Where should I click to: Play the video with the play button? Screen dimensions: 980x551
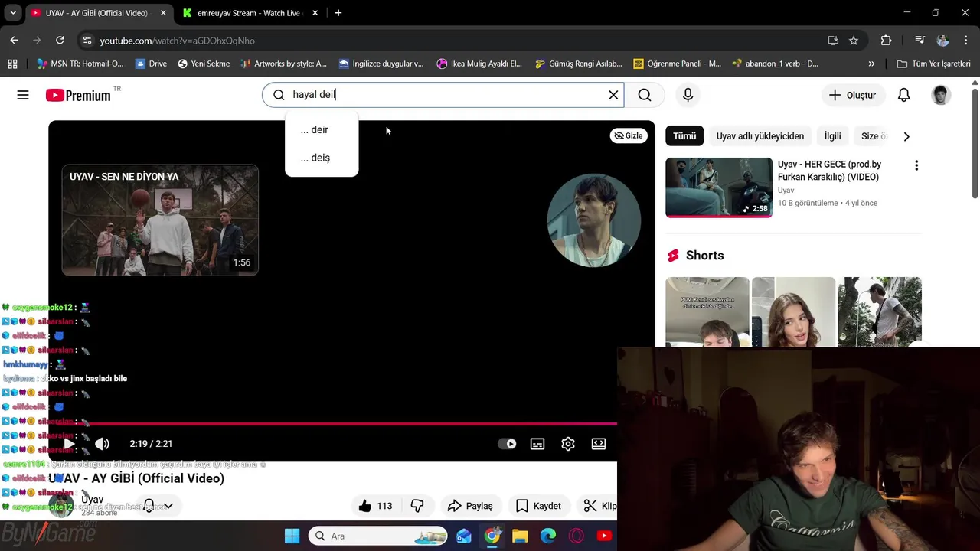69,444
